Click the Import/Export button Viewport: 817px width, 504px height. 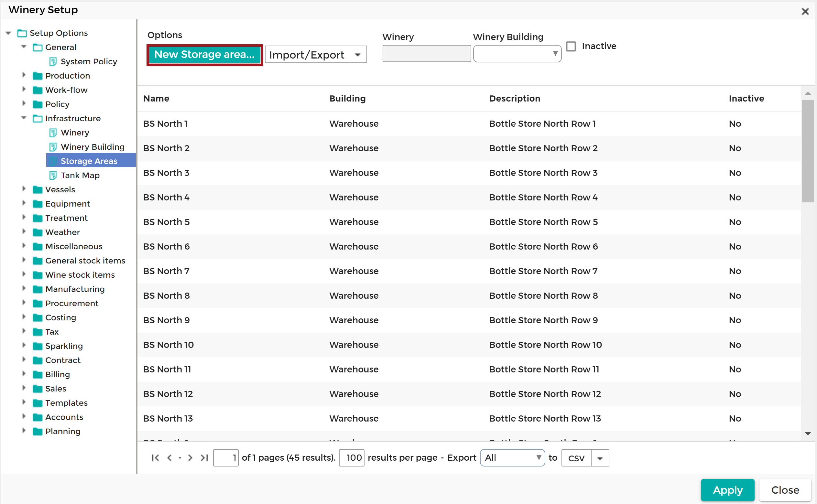click(x=307, y=55)
